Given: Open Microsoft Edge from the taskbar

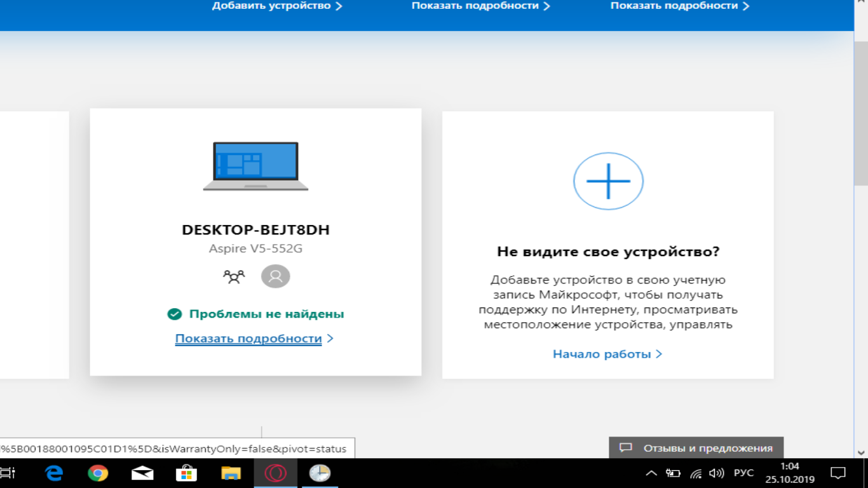Looking at the screenshot, I should pos(55,473).
